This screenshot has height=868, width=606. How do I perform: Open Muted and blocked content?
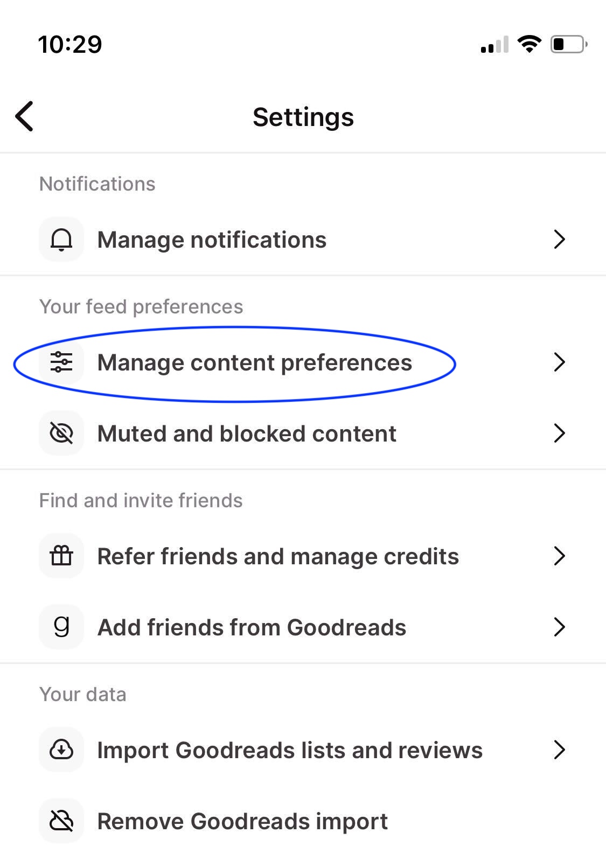pos(303,433)
